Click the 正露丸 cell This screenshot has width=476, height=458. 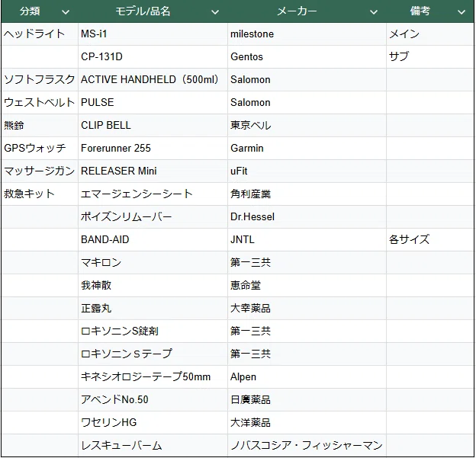coord(153,308)
